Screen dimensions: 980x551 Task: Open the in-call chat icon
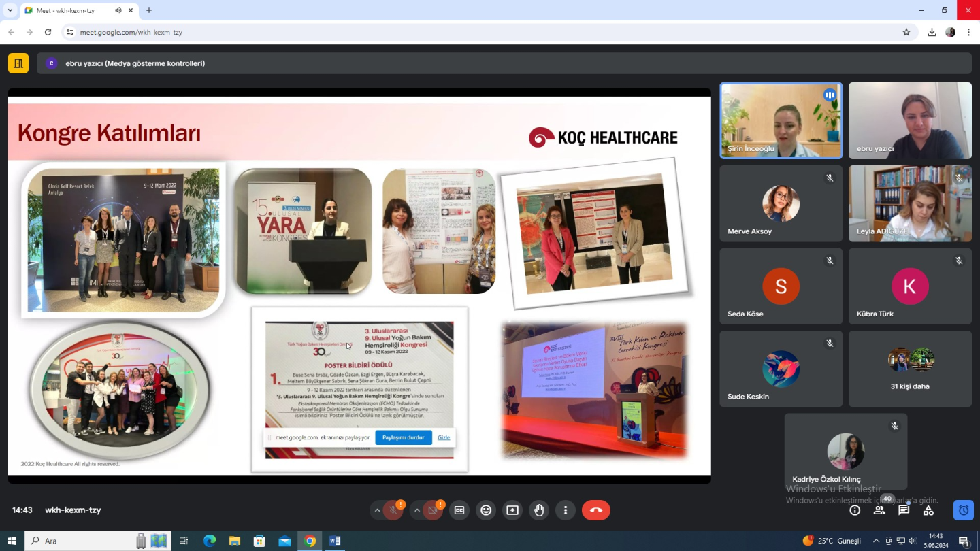point(904,510)
